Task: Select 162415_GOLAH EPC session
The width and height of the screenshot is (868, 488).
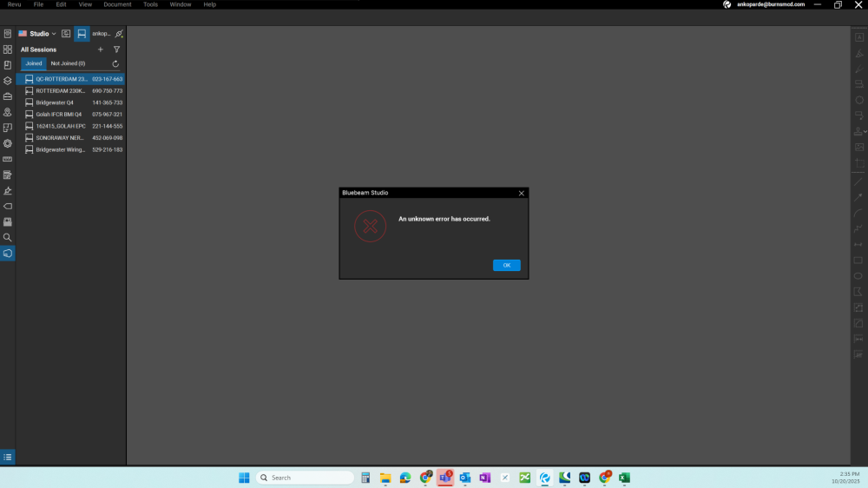Action: pyautogui.click(x=70, y=126)
